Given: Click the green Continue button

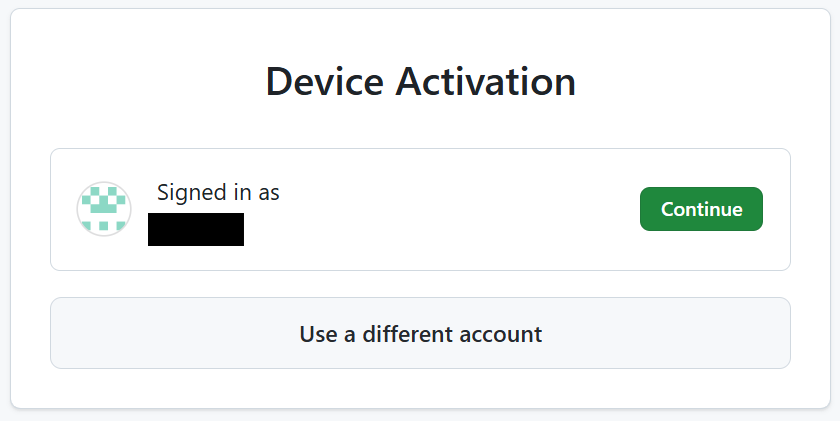Looking at the screenshot, I should pyautogui.click(x=701, y=209).
